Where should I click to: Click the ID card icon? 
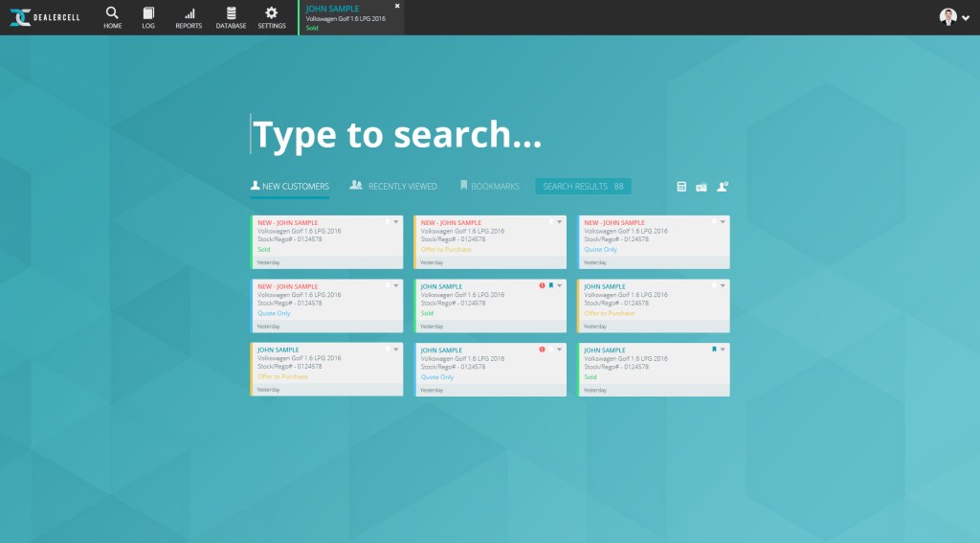coord(702,187)
